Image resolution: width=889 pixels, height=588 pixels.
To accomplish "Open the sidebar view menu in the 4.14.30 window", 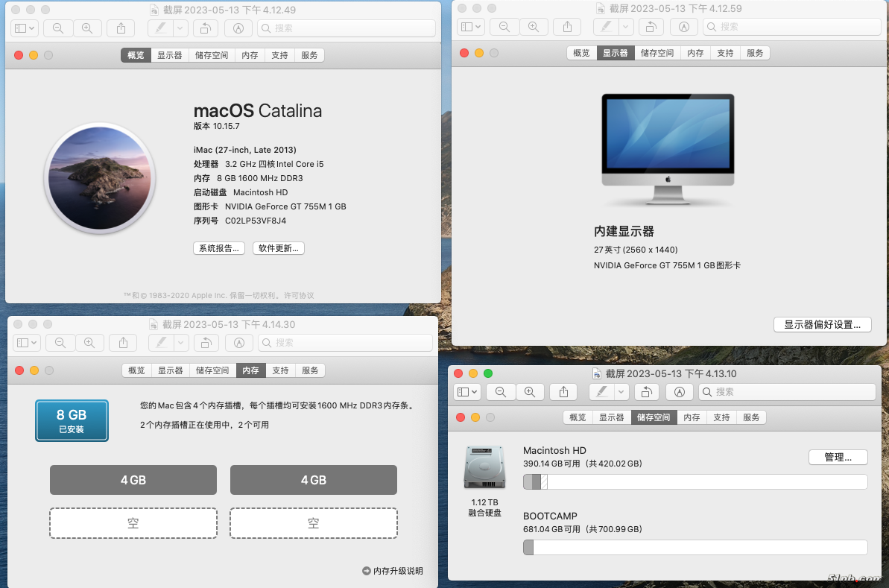I will tap(27, 343).
